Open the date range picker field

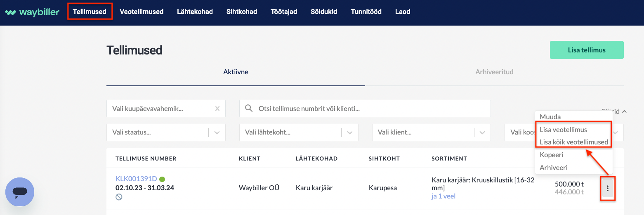[166, 109]
